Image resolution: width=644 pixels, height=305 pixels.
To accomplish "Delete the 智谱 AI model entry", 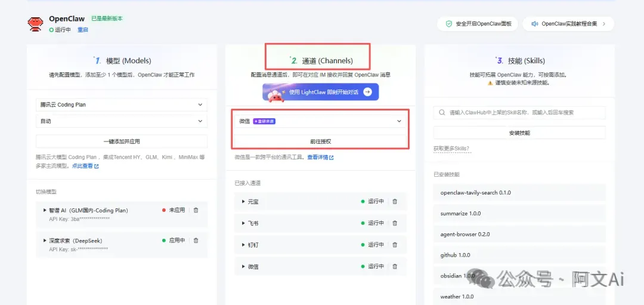I will [196, 210].
